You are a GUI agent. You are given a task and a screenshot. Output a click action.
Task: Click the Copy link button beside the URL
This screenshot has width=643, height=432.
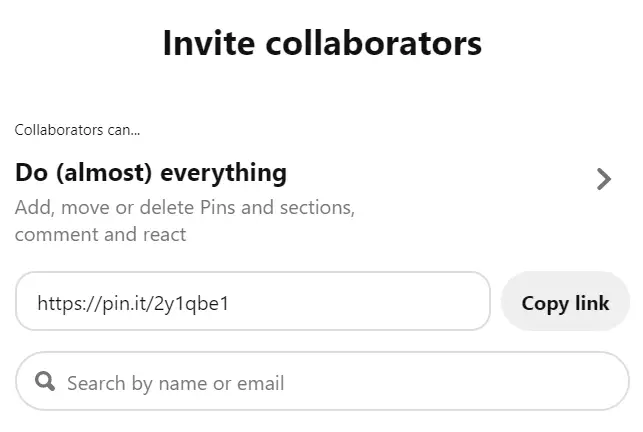click(565, 303)
